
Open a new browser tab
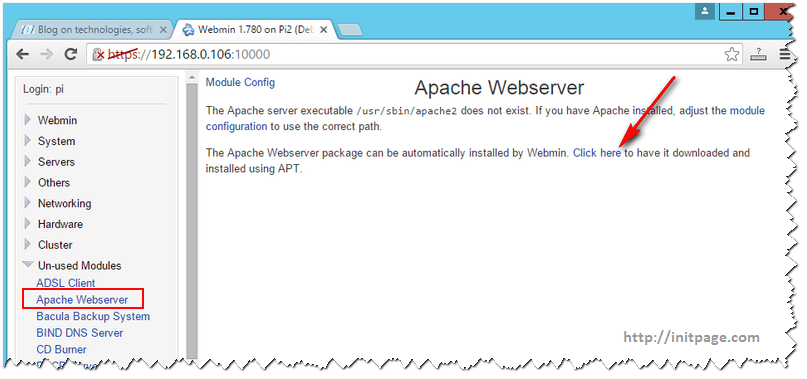coord(350,30)
